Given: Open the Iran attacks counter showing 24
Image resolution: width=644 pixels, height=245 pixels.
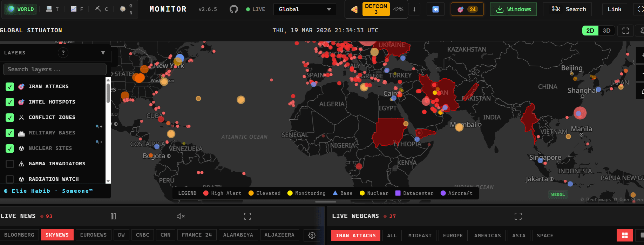Looking at the screenshot, I should point(467,9).
